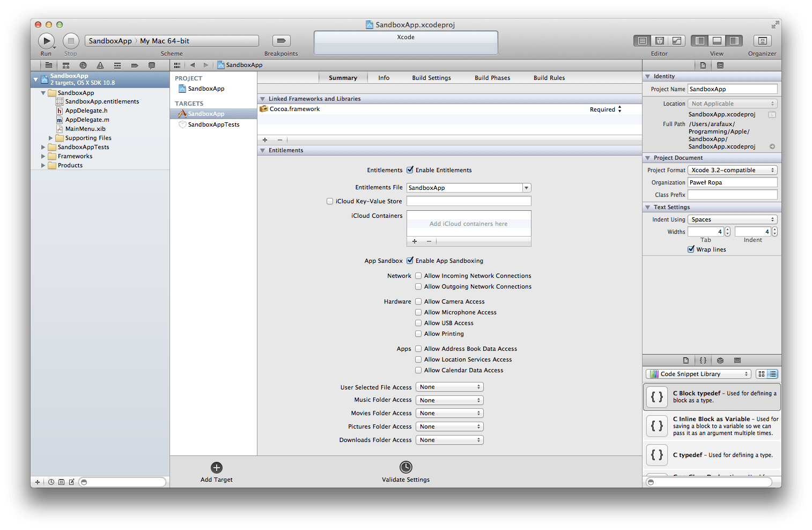Screen dimensions: 812x530
Task: Increase the Tab width stepper
Action: 728,230
